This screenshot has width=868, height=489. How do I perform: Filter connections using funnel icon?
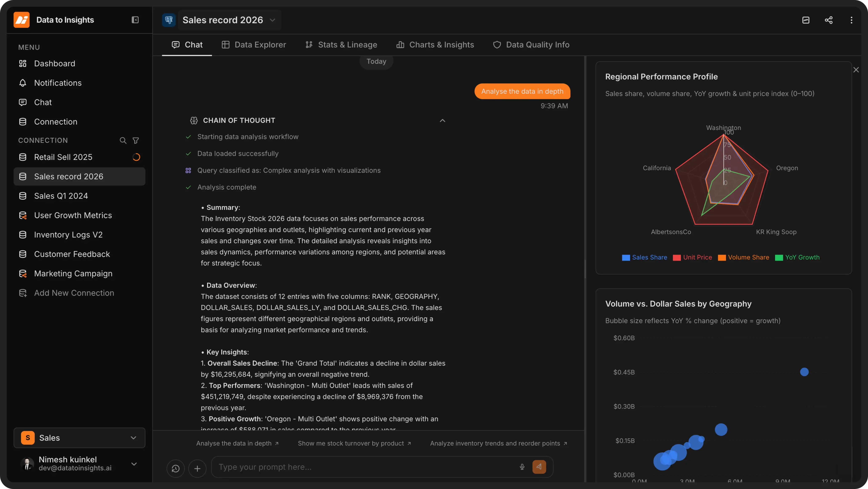136,140
